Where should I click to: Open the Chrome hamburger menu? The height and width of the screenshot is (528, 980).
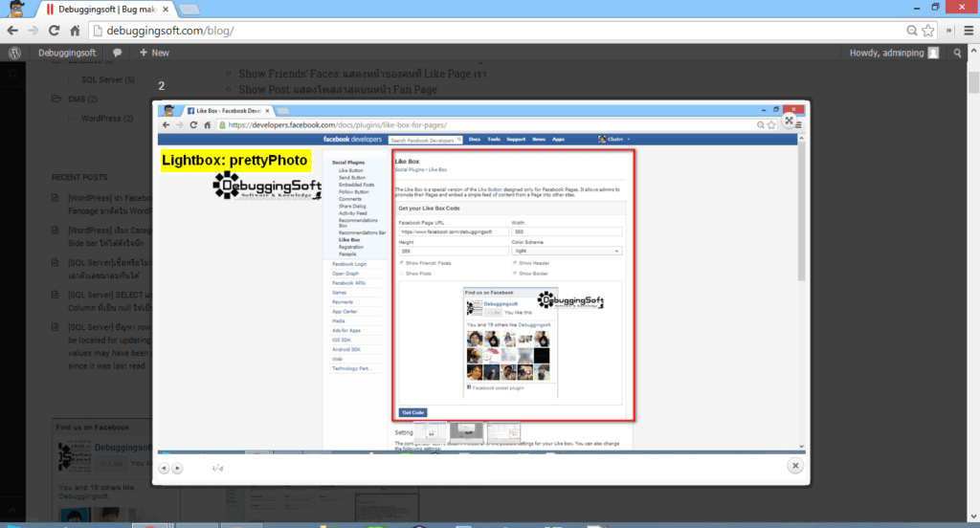click(x=969, y=31)
